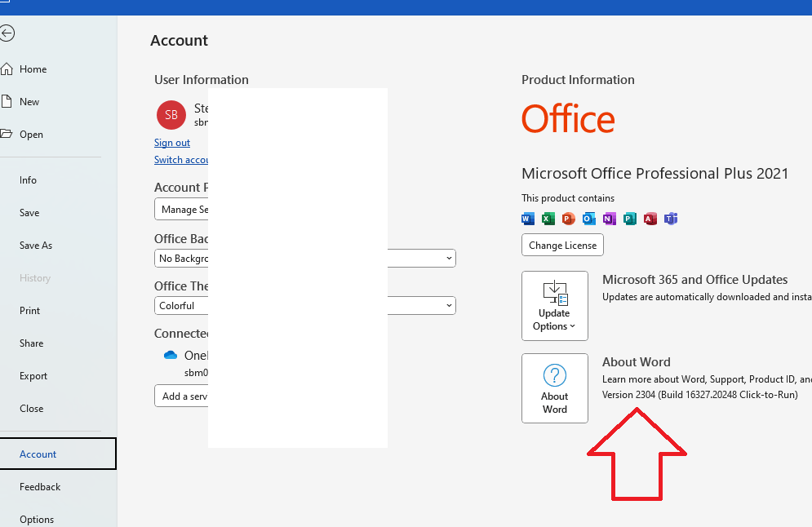
Task: Click the Change License button
Action: tap(562, 246)
